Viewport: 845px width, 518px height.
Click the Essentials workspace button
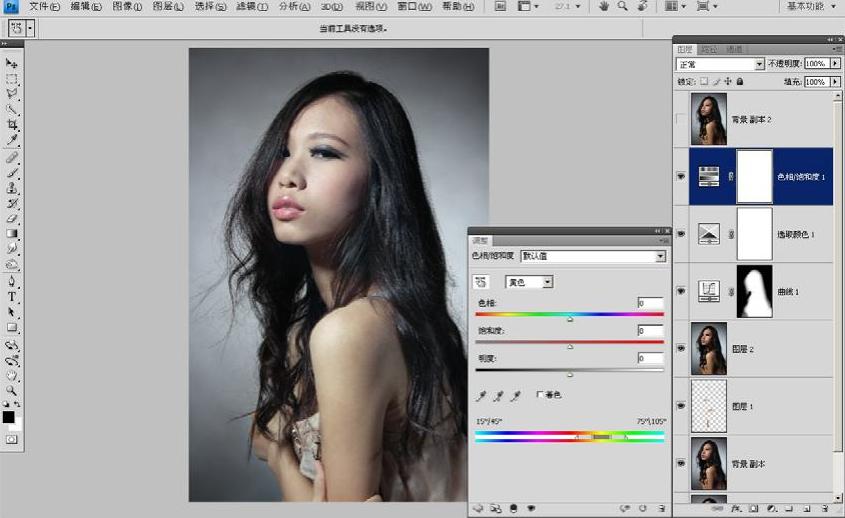(806, 6)
